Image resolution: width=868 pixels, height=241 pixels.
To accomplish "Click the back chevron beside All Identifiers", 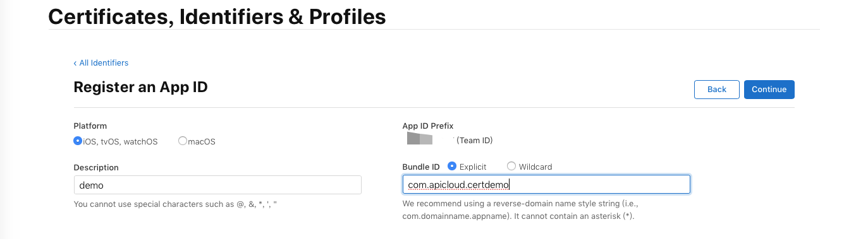I will pyautogui.click(x=75, y=63).
